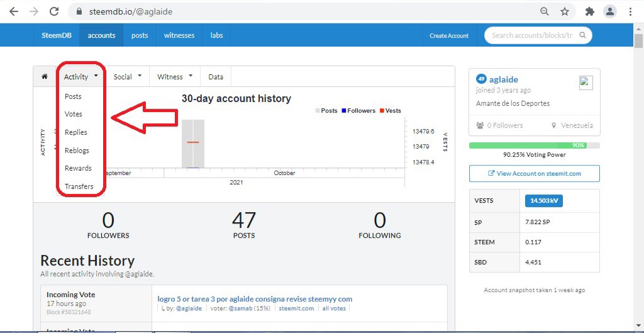The image size is (644, 333).
Task: Click the Block #58321648 text
Action: [69, 312]
